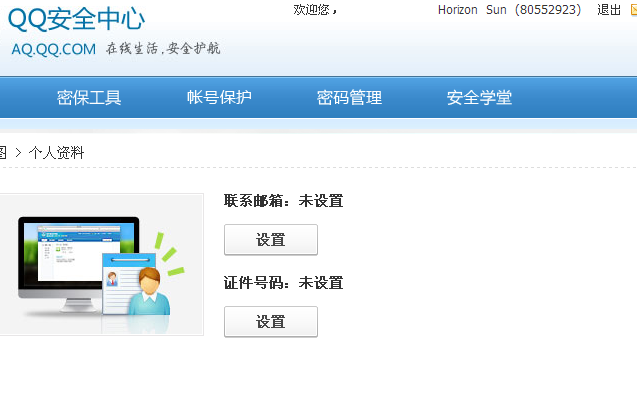Click the 欢迎您 greeting text
This screenshot has width=637, height=401.
coord(315,9)
